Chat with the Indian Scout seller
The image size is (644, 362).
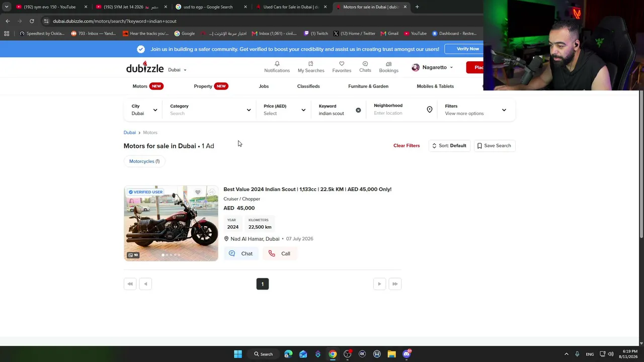[241, 254]
